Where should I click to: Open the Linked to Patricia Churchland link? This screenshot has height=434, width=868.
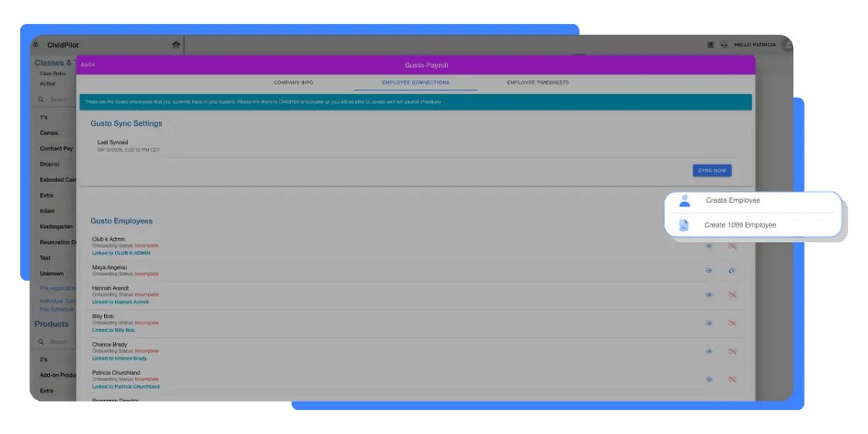[x=126, y=386]
